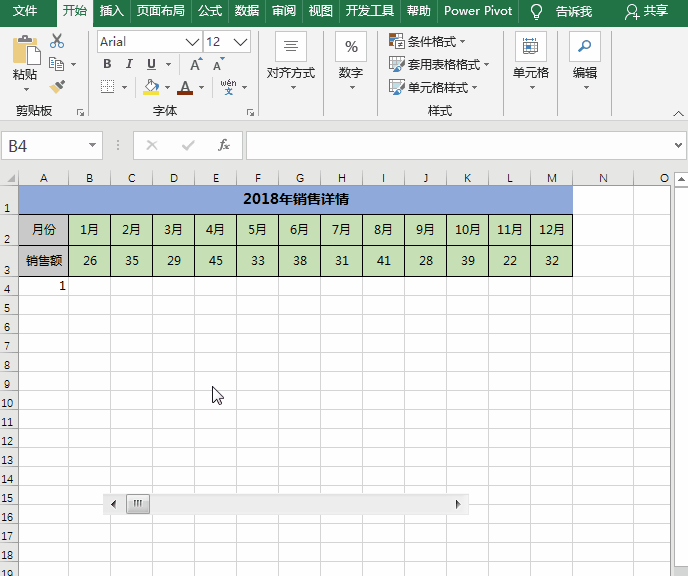Viewport: 688px width, 576px height.
Task: Apply yellow fill color bucket
Action: 151,87
